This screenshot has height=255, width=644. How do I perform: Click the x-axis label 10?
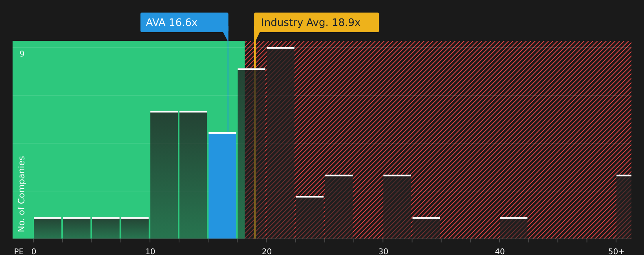click(150, 251)
